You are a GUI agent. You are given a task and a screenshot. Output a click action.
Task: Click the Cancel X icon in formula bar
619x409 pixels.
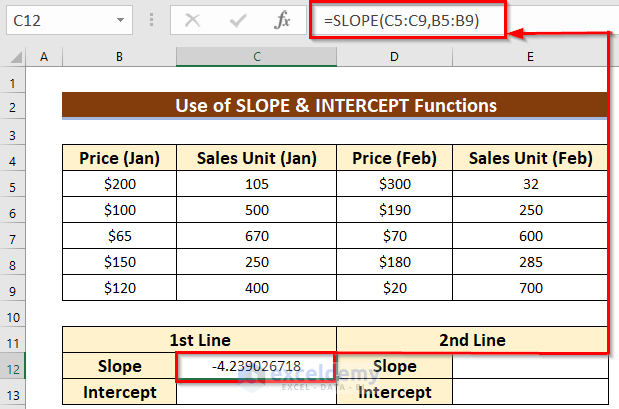point(193,19)
